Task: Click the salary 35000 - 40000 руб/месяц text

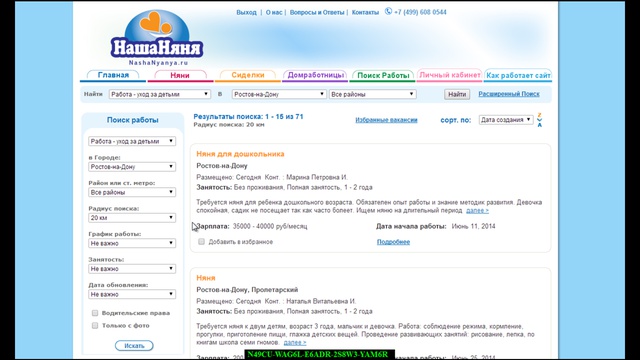Action: coord(270,226)
